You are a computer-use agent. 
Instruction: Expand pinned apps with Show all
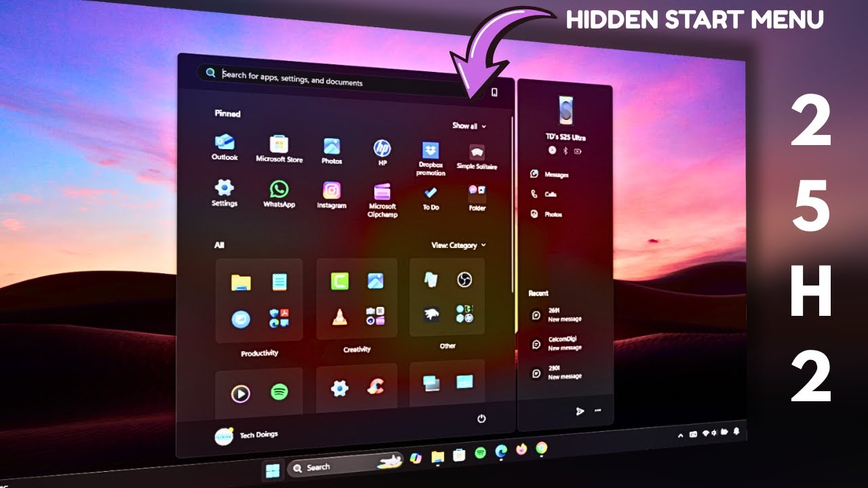pos(469,126)
